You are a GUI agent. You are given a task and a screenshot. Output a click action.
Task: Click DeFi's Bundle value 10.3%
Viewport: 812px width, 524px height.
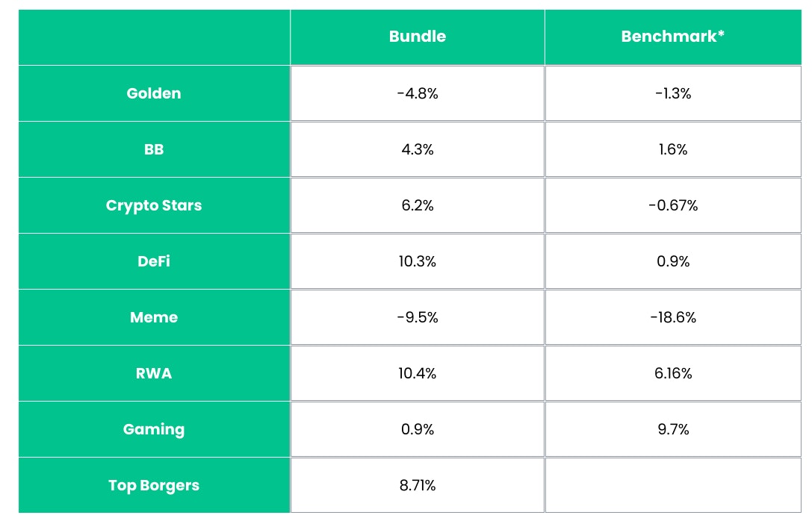tap(417, 261)
